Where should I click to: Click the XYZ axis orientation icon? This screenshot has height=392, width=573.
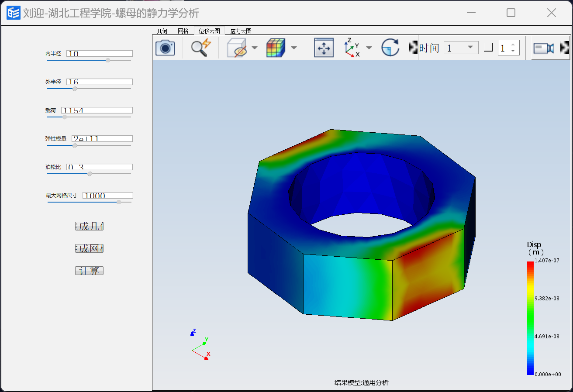tap(352, 47)
